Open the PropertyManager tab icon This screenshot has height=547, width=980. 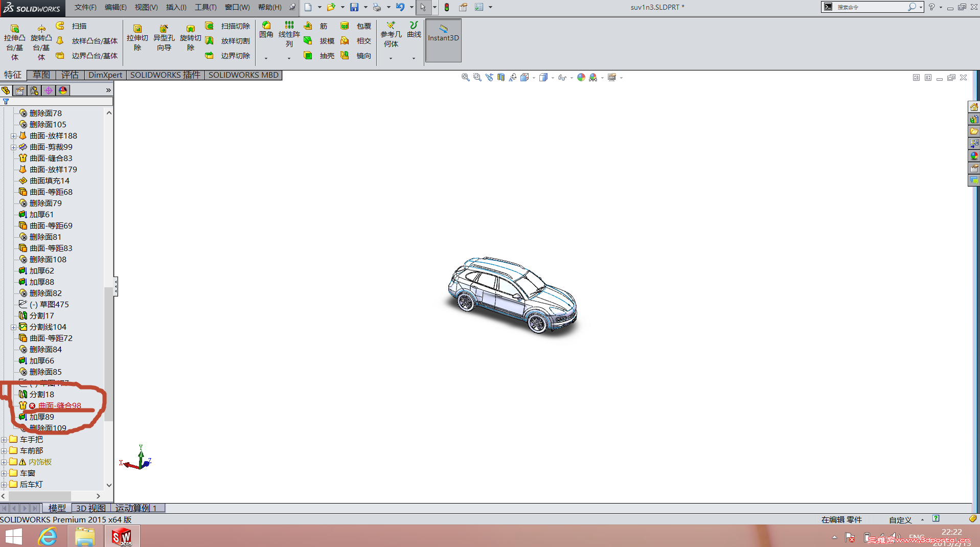coord(20,90)
